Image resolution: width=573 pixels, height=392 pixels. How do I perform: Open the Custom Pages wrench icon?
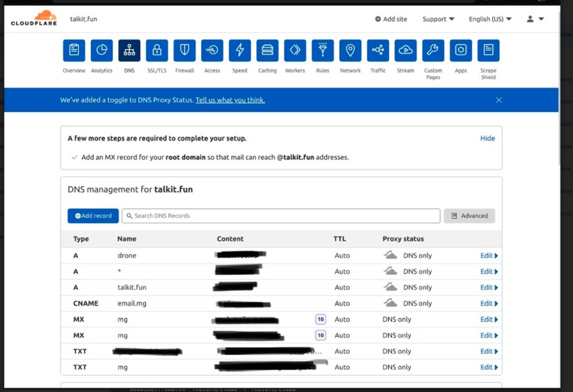tap(433, 50)
